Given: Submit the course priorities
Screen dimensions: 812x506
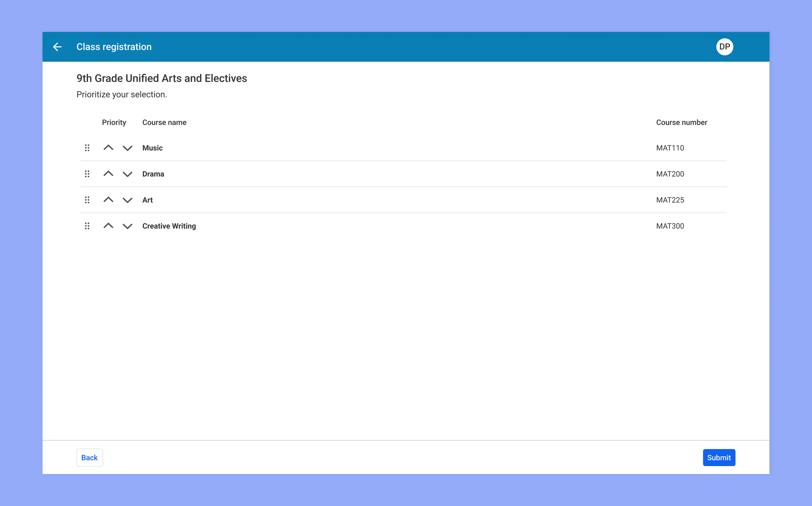Looking at the screenshot, I should click(718, 458).
